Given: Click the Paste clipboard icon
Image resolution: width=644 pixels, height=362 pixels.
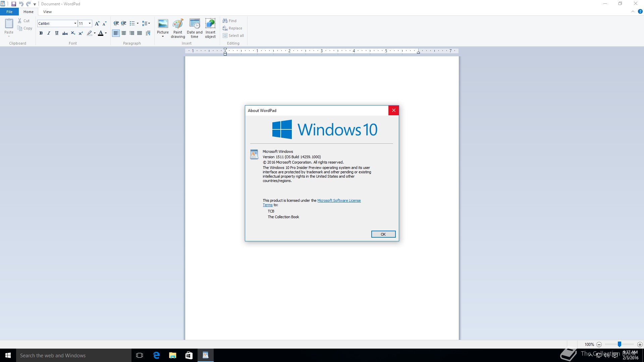Looking at the screenshot, I should click(x=9, y=24).
